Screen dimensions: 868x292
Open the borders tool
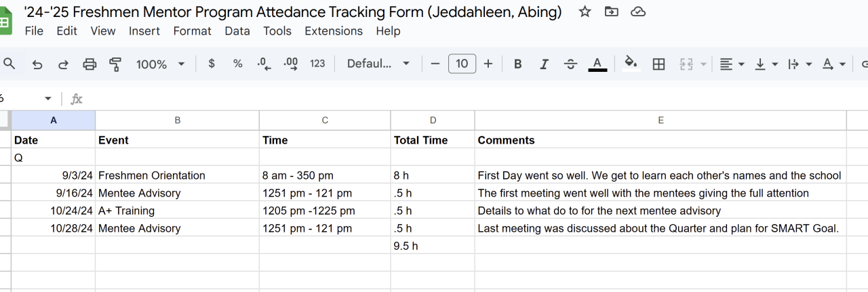click(658, 64)
